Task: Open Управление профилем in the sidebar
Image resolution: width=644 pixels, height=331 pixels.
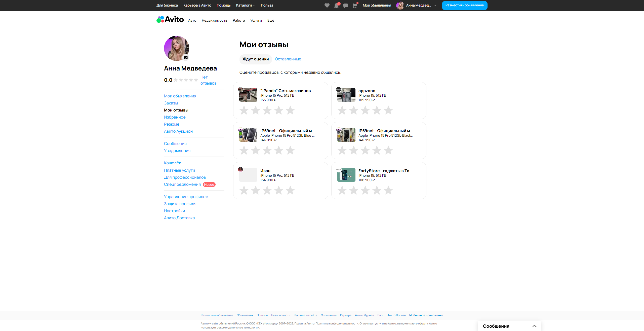Action: [186, 197]
